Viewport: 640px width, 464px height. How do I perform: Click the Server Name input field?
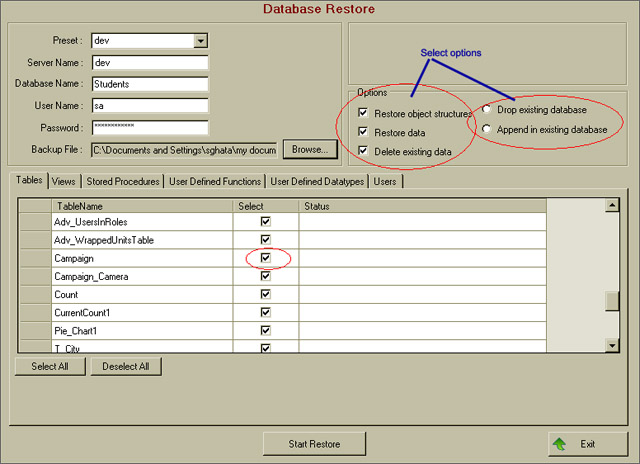pyautogui.click(x=149, y=62)
